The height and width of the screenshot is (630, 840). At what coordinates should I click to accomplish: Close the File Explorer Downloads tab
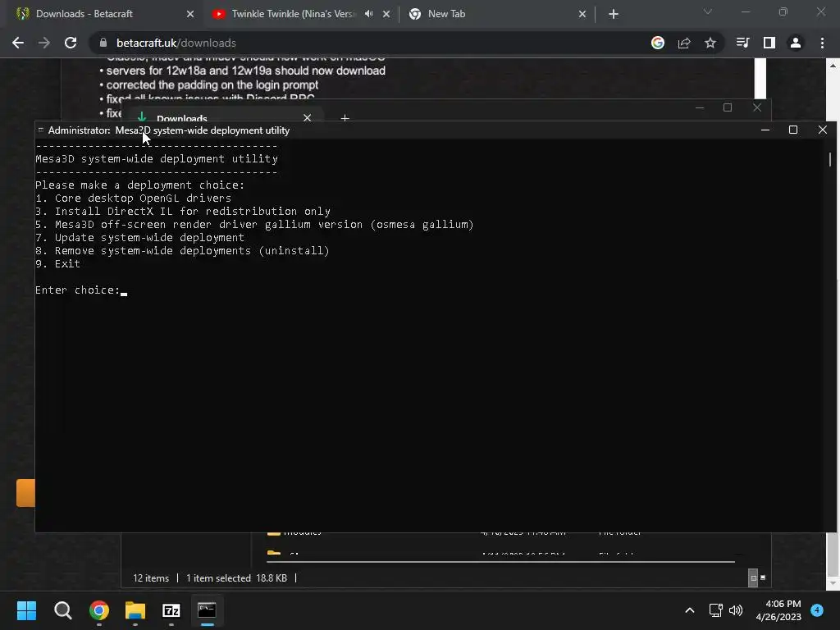tap(307, 117)
